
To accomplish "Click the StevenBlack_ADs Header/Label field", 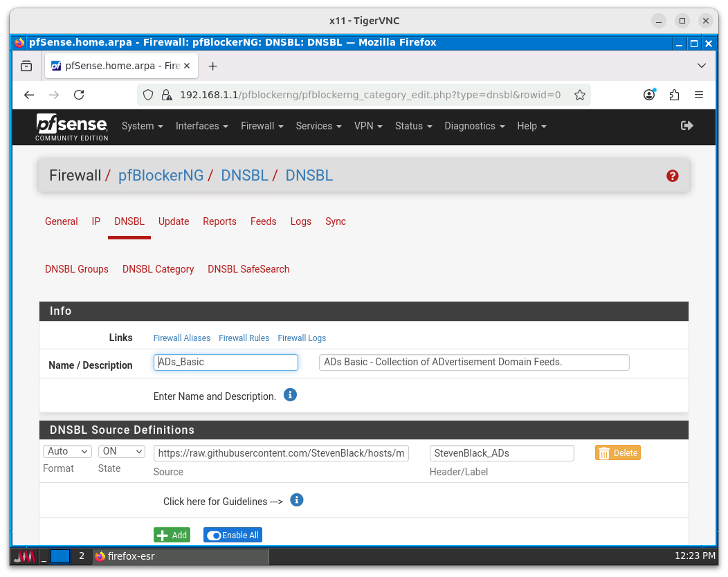I will pos(502,453).
